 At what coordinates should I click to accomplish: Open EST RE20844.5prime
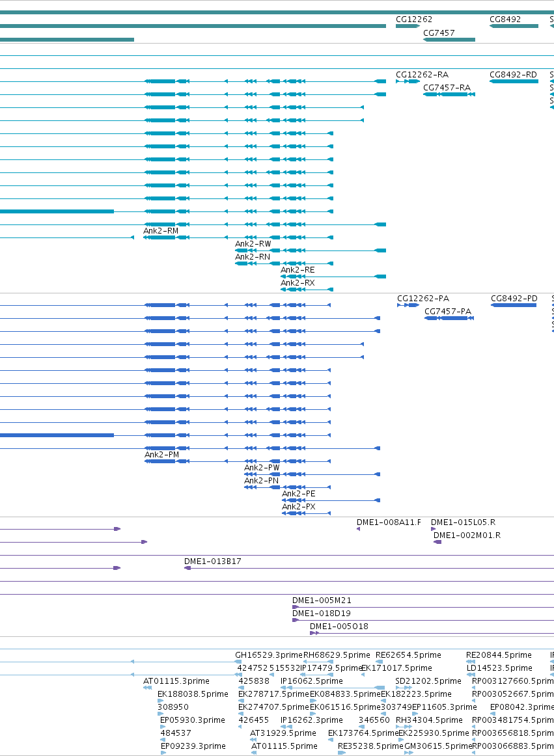point(499,655)
